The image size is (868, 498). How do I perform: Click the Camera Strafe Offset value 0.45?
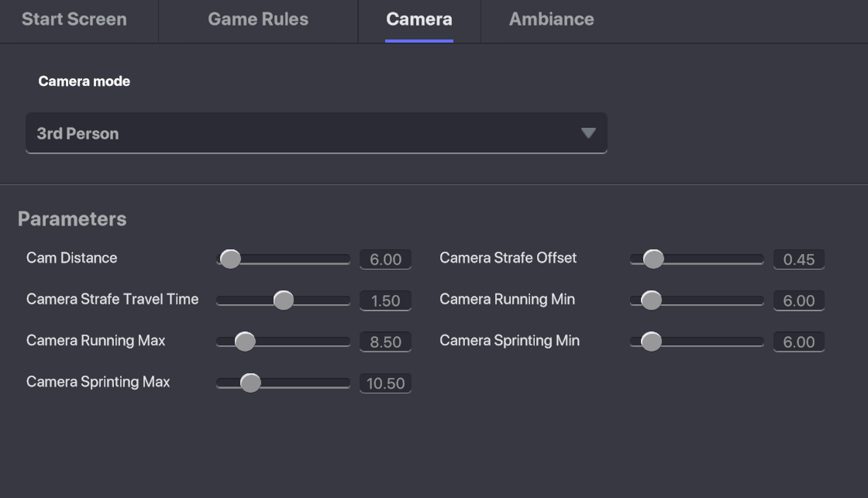tap(798, 259)
